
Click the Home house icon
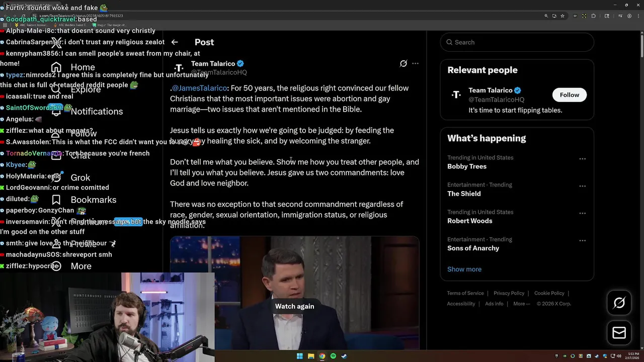56,67
